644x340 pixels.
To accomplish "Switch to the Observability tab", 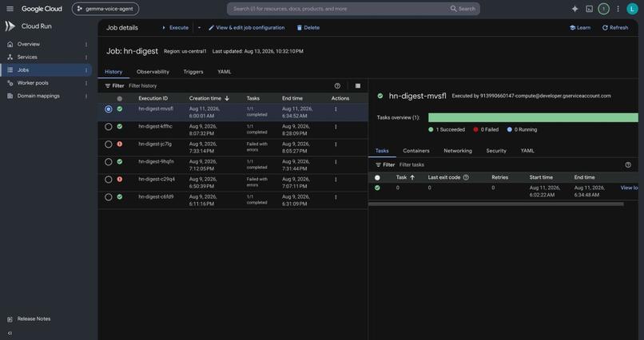I will tap(153, 72).
